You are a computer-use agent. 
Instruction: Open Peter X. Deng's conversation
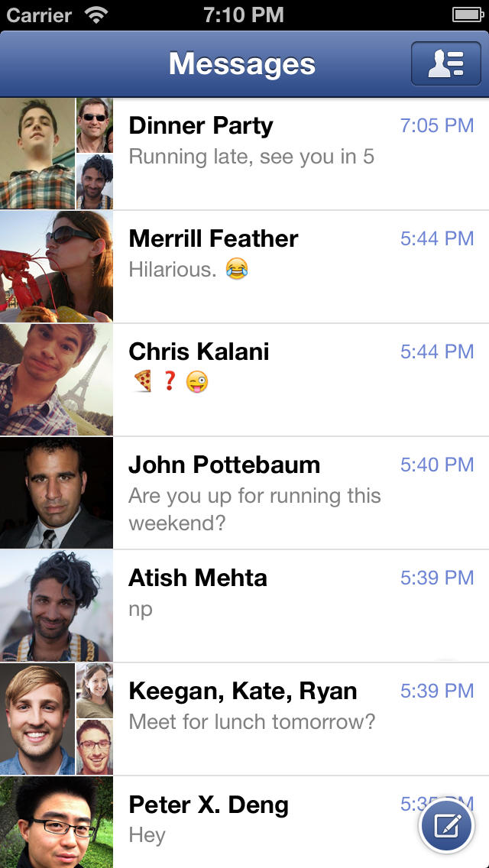[x=244, y=822]
